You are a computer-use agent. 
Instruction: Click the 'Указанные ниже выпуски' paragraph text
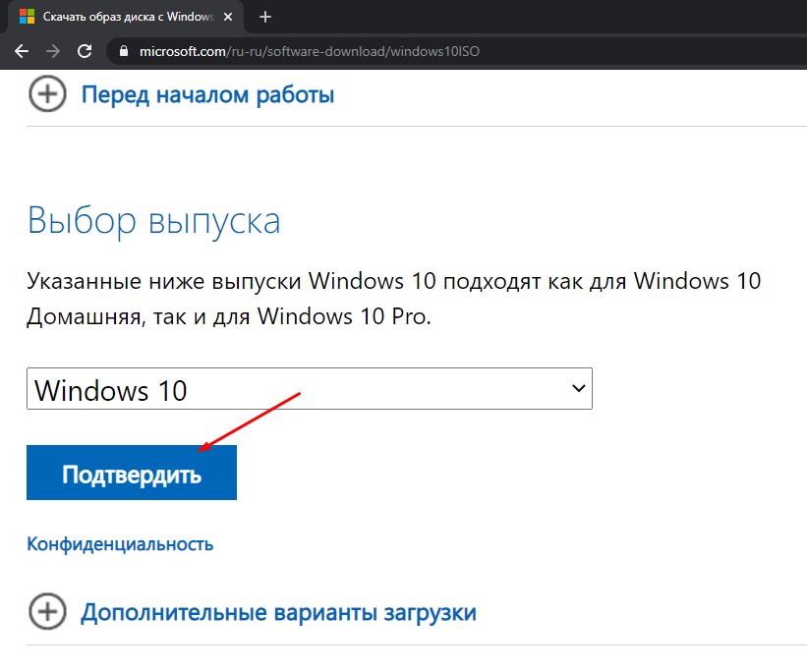[x=394, y=299]
